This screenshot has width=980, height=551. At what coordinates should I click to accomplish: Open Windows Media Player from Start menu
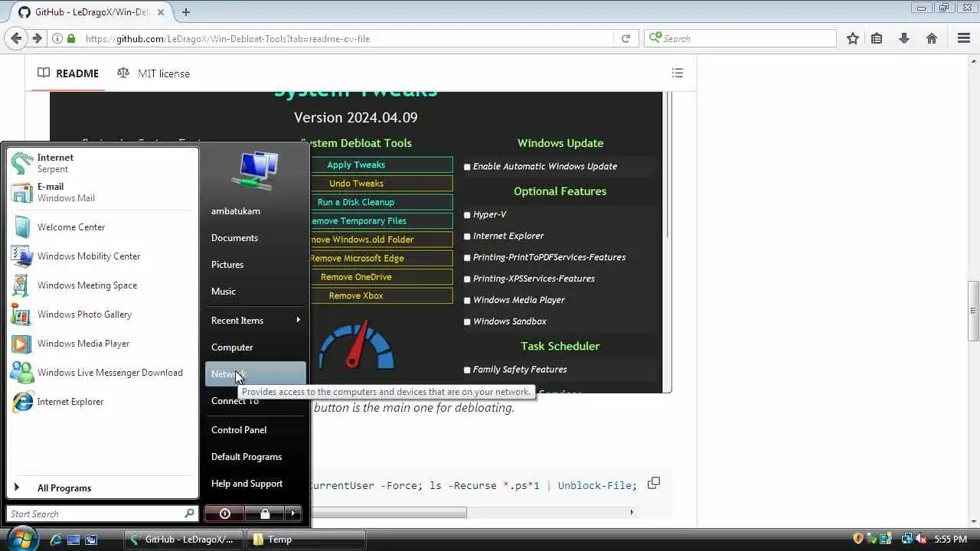[102, 344]
